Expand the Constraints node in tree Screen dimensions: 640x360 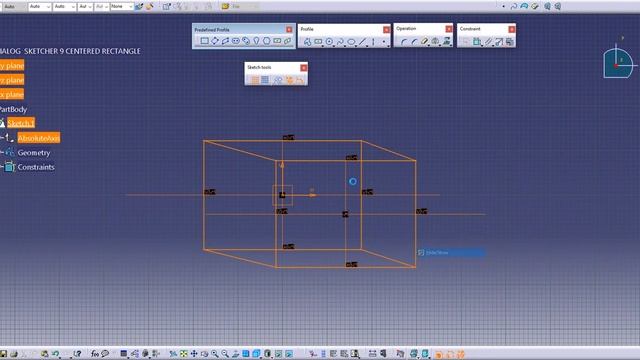2,167
